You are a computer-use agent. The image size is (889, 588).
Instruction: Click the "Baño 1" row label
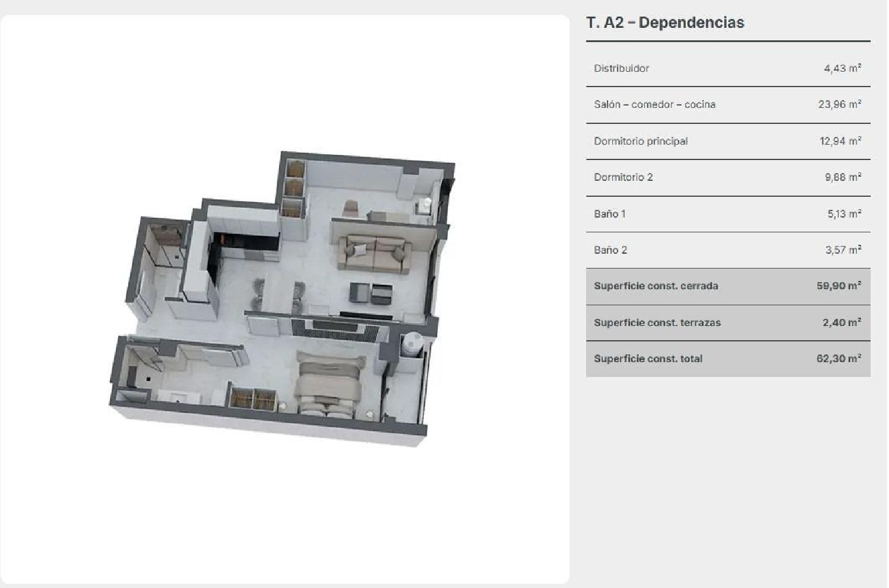pos(610,214)
